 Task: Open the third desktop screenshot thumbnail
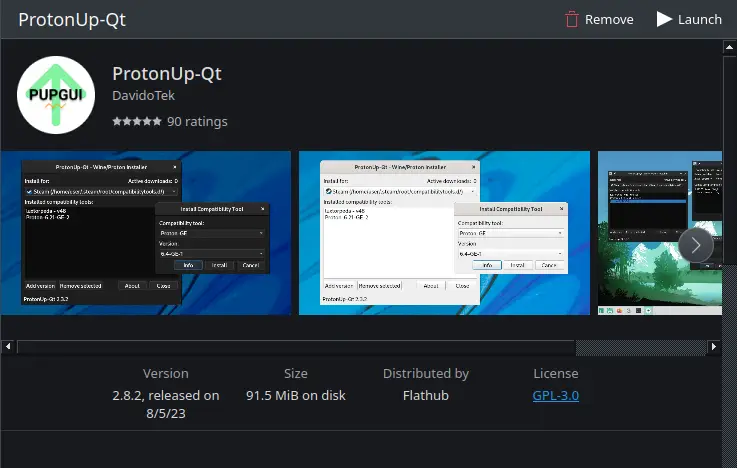659,233
